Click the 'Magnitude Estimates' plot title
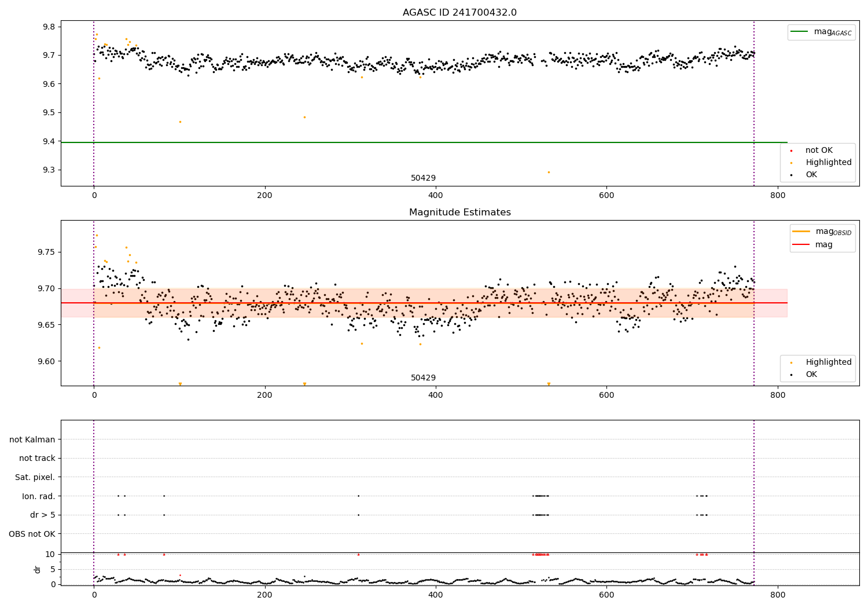868x608 pixels. tap(459, 213)
